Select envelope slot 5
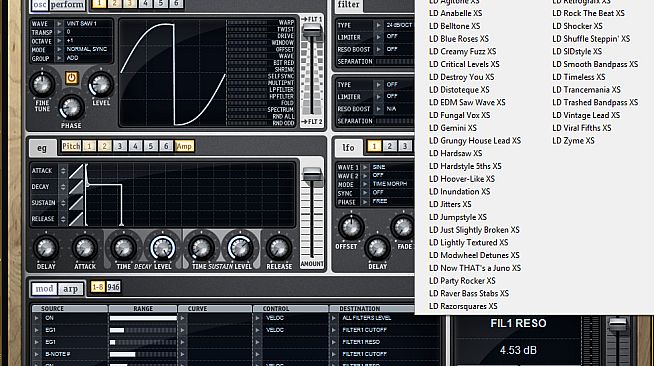The image size is (654, 366). [x=151, y=146]
